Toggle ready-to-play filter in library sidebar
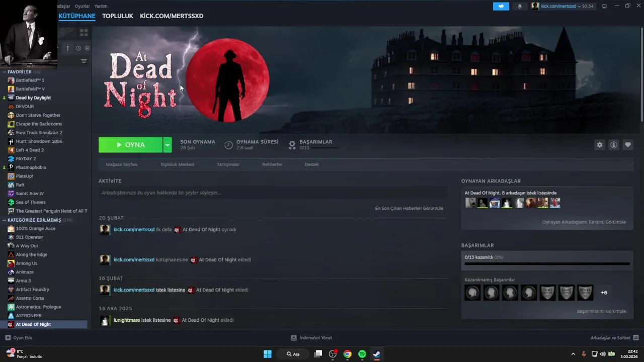 pyautogui.click(x=87, y=48)
